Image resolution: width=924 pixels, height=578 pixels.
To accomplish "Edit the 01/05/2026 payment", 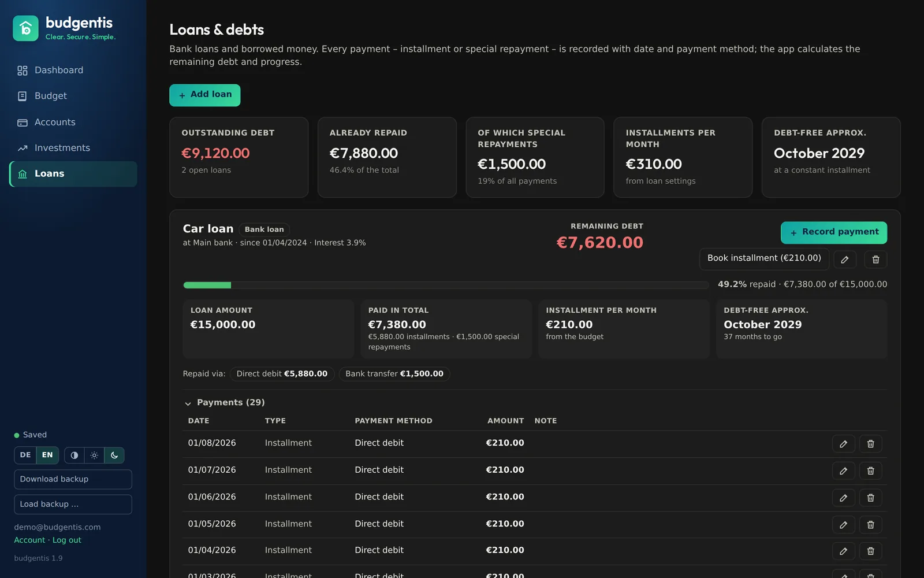I will 843,524.
